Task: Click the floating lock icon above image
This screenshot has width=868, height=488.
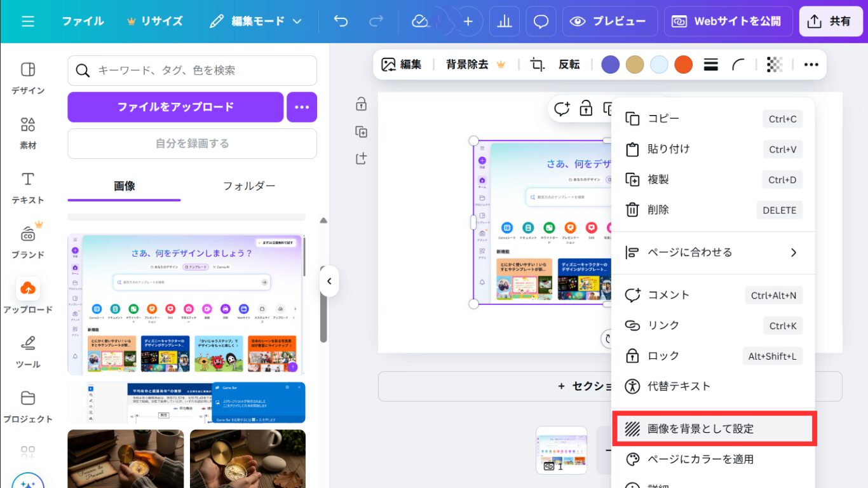Action: point(586,109)
